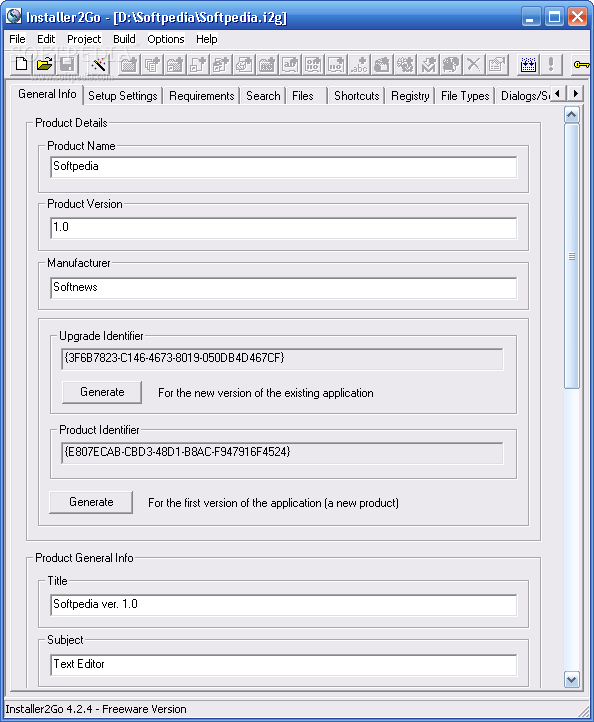Click the properties sheet toolbar icon
Image resolution: width=594 pixels, height=722 pixels.
coord(497,64)
